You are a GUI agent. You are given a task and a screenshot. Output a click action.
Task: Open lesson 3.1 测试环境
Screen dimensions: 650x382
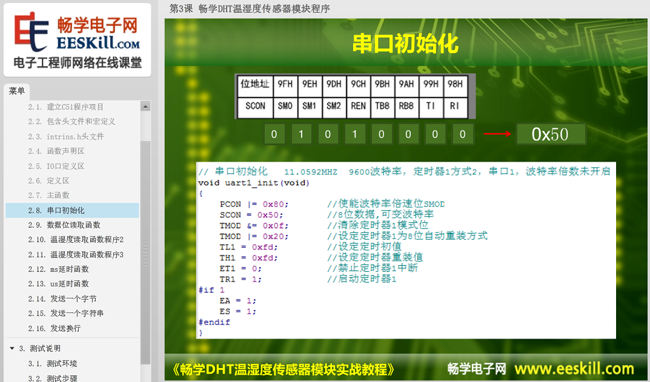pos(53,363)
